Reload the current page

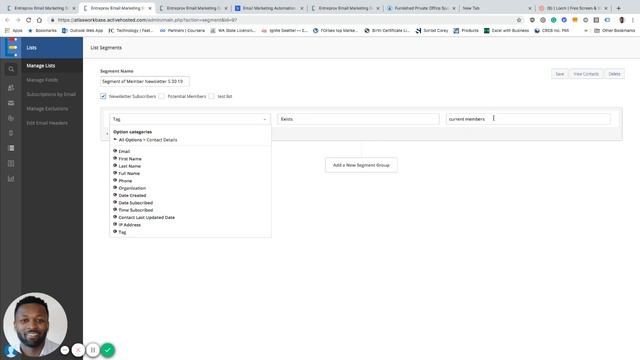coord(28,20)
